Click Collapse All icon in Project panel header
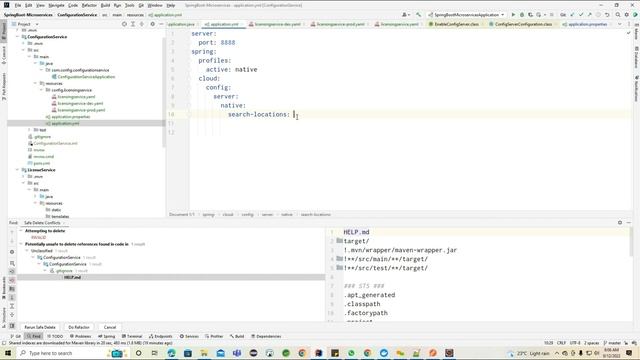The height and width of the screenshot is (360, 640). (142, 24)
